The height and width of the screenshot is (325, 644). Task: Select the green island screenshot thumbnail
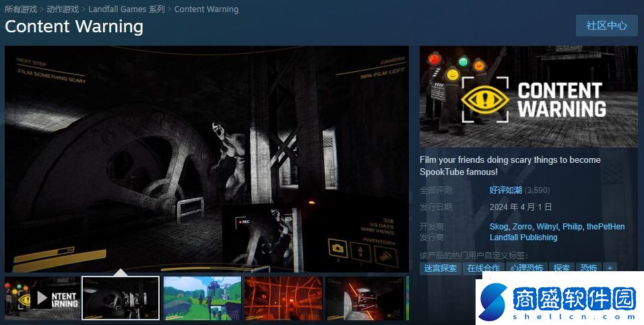click(202, 298)
